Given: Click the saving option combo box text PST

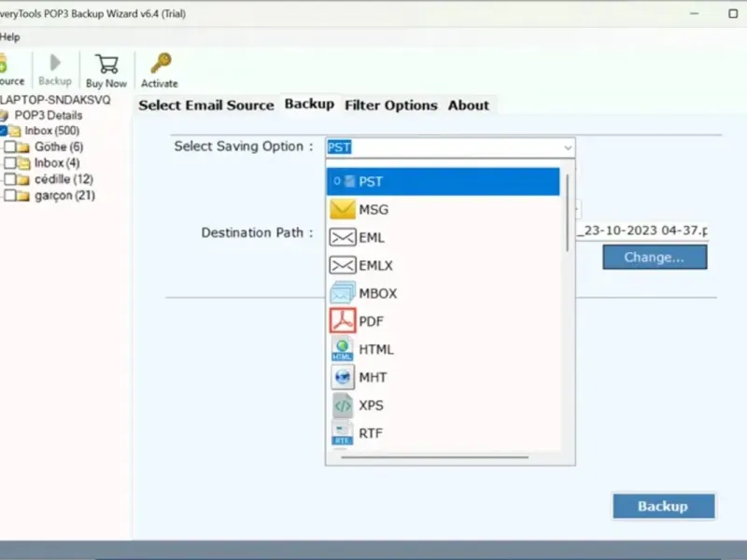Looking at the screenshot, I should coord(339,147).
